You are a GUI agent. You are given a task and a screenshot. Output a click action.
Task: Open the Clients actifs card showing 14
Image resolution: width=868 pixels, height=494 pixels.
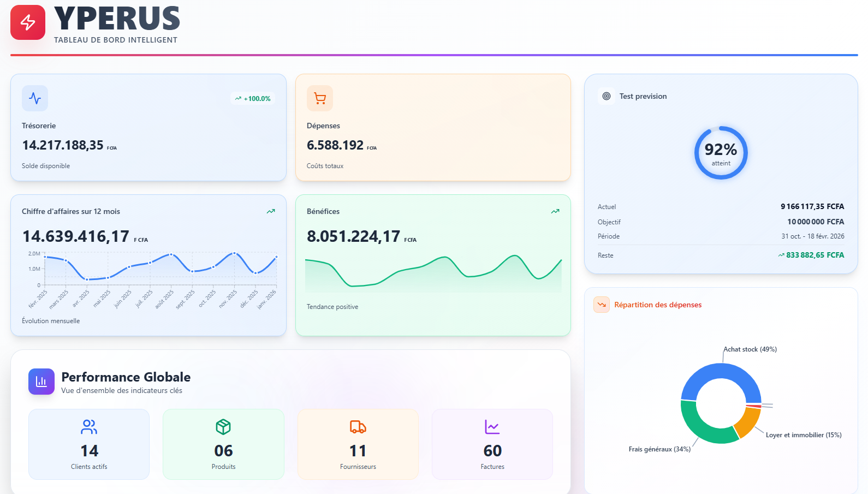(x=89, y=444)
